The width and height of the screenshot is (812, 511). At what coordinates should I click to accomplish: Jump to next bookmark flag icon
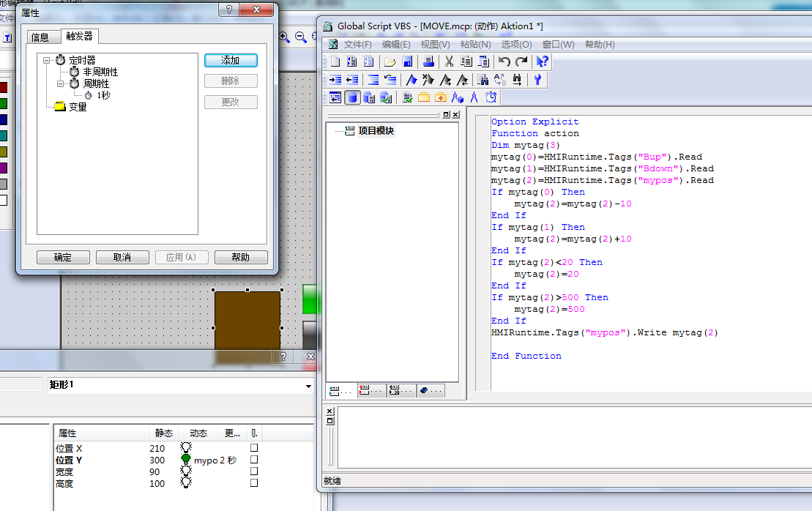(x=445, y=80)
